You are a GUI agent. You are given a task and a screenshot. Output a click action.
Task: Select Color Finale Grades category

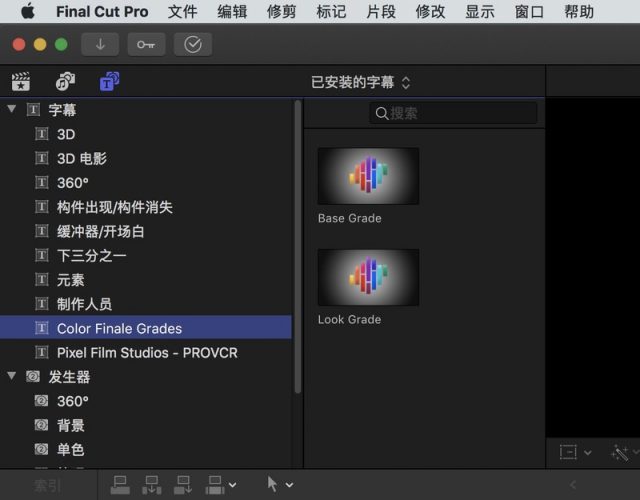point(146,327)
